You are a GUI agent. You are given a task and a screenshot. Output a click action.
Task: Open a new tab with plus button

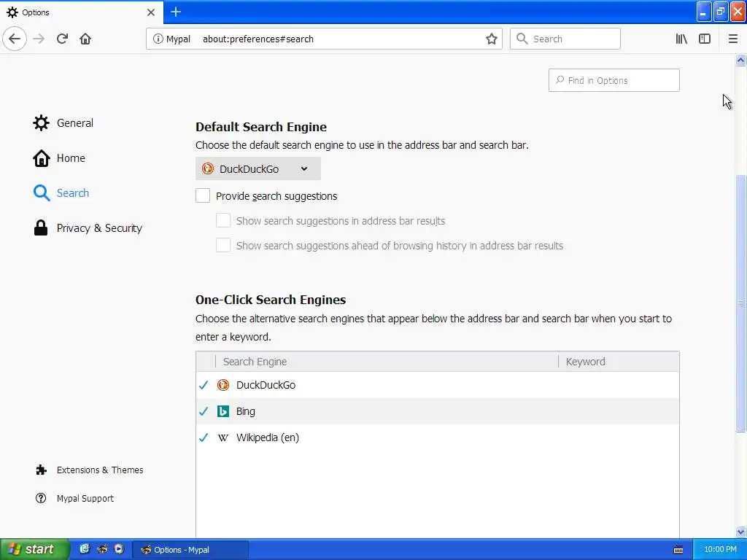pos(176,12)
